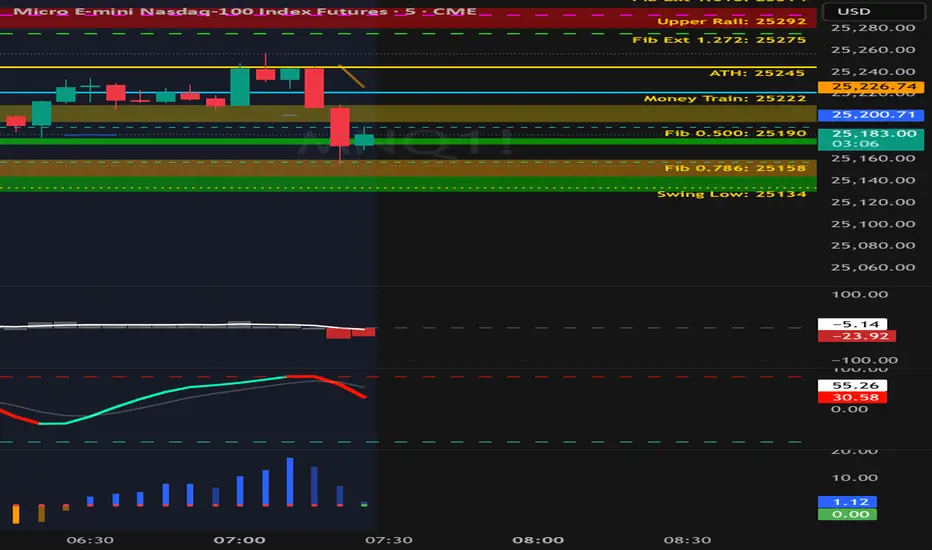Select the large red candle touching the Fib 0.500 line
932x550 pixels.
tap(340, 127)
